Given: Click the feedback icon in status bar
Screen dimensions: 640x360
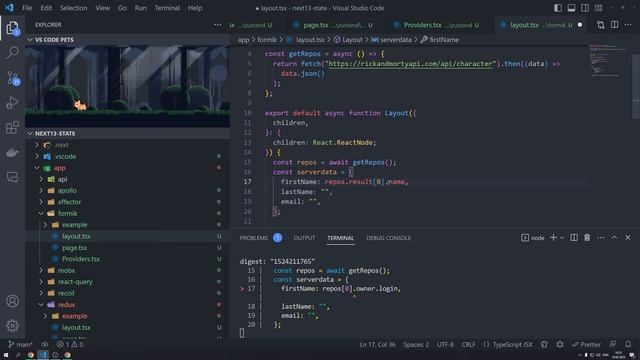Looking at the screenshot, I should pos(613,344).
